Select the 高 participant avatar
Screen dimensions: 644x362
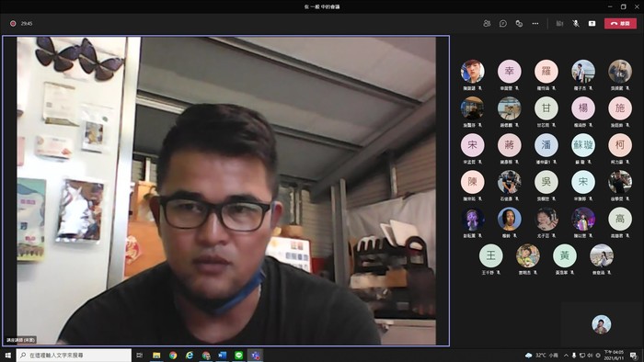point(620,219)
